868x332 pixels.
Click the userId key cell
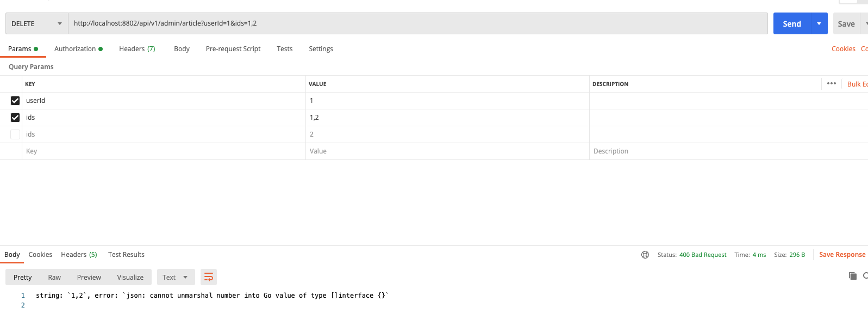click(x=164, y=101)
